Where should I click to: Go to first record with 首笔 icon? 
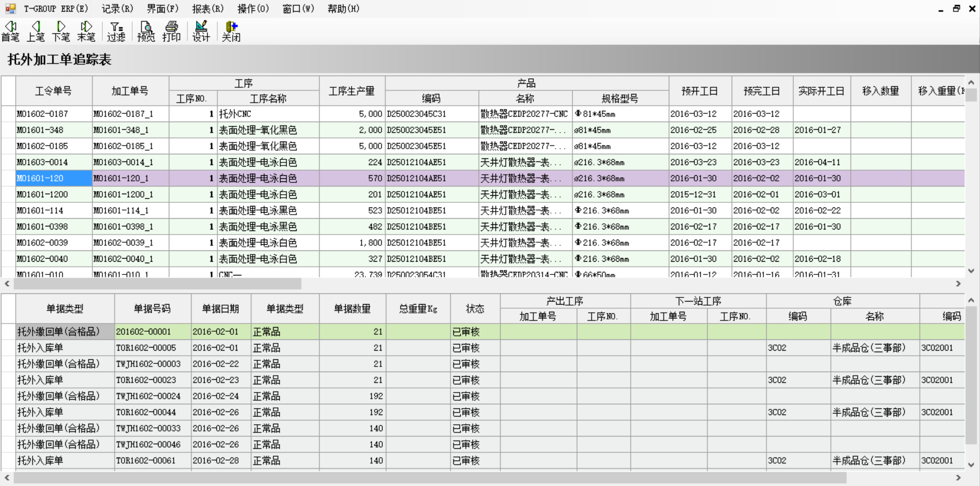click(x=10, y=31)
